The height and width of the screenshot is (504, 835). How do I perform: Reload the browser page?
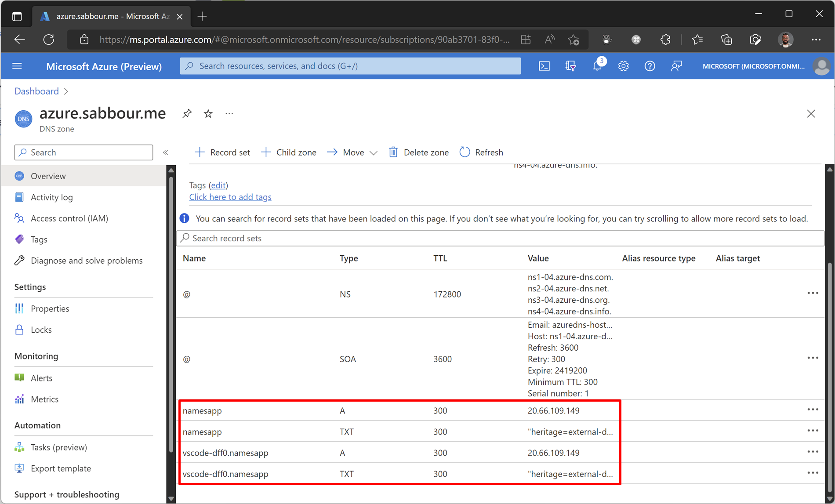49,40
